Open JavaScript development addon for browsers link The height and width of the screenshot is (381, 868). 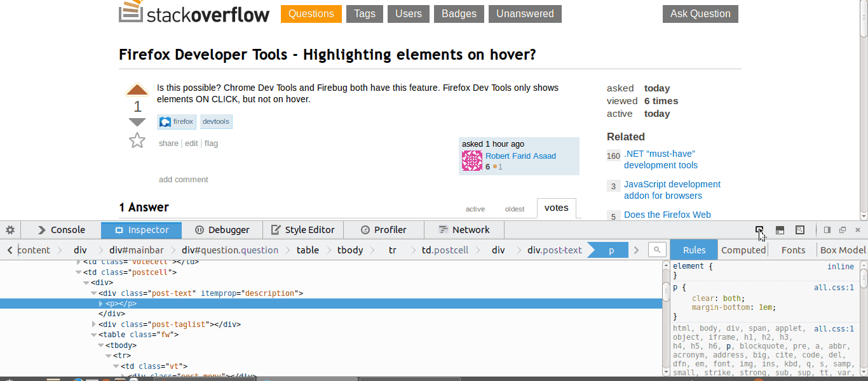[x=672, y=190]
